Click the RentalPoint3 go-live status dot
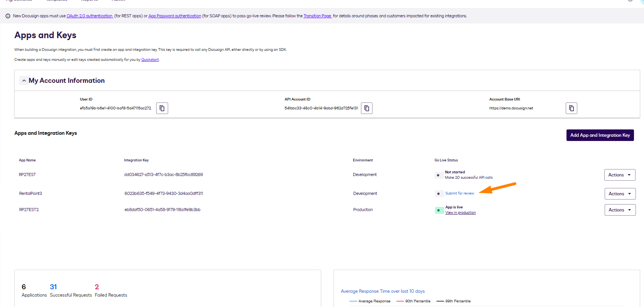644x307 pixels. [438, 194]
